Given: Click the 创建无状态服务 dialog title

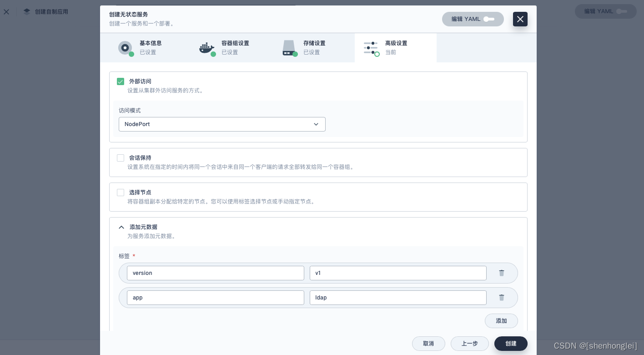Looking at the screenshot, I should [128, 15].
